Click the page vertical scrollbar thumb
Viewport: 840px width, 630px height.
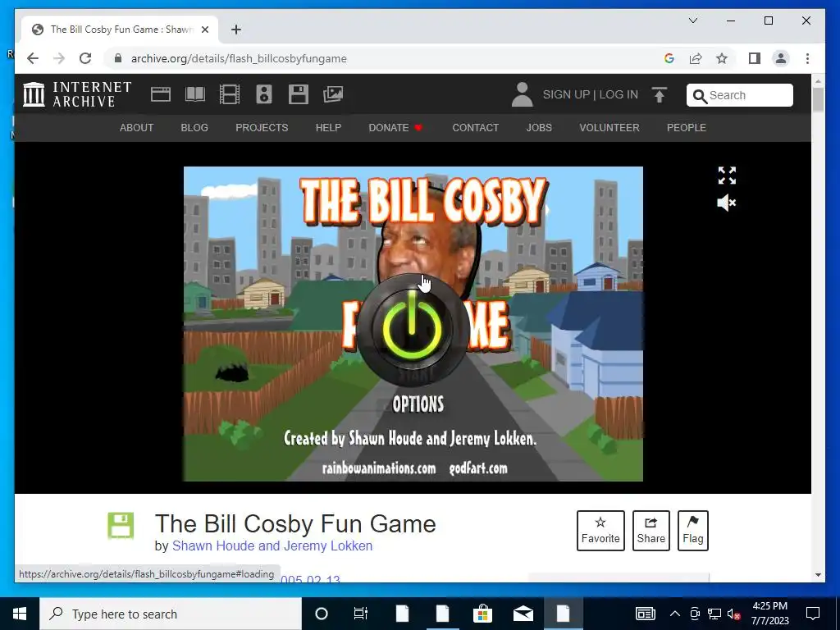tap(818, 99)
